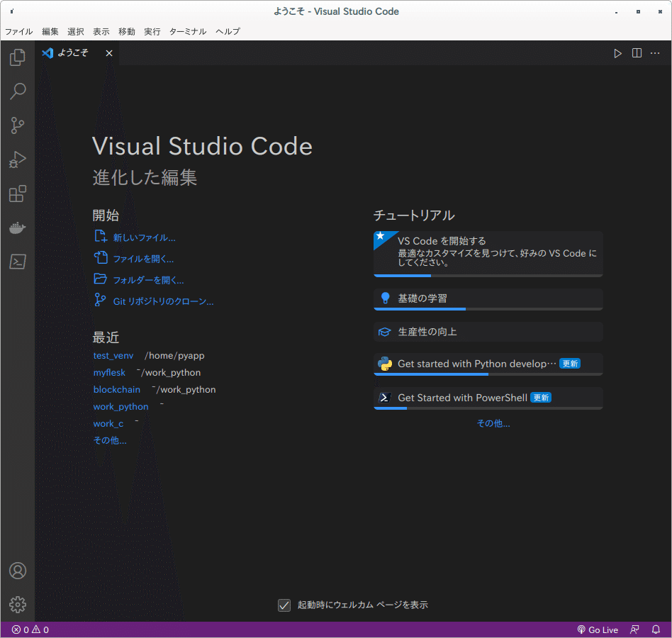Open the Search view icon
Screen dimensions: 672x638
(x=18, y=91)
